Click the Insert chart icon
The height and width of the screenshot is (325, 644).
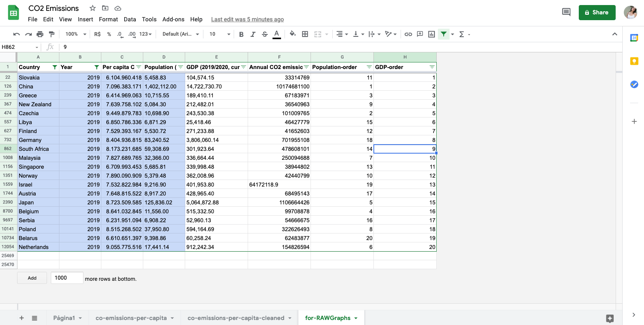pos(431,34)
